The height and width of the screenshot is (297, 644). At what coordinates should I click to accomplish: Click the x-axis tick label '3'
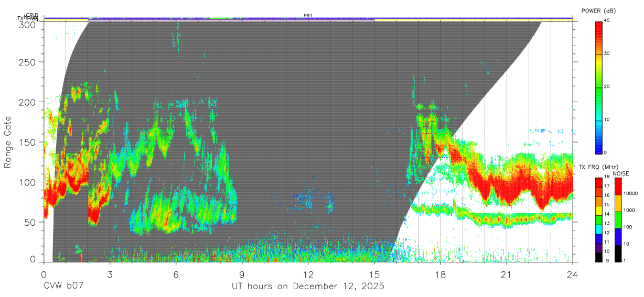pos(110,274)
